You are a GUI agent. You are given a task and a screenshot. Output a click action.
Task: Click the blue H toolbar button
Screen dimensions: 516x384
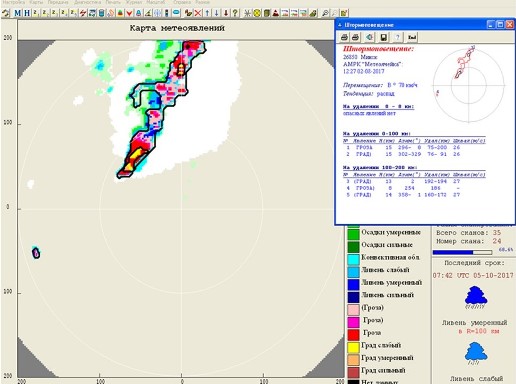click(26, 13)
